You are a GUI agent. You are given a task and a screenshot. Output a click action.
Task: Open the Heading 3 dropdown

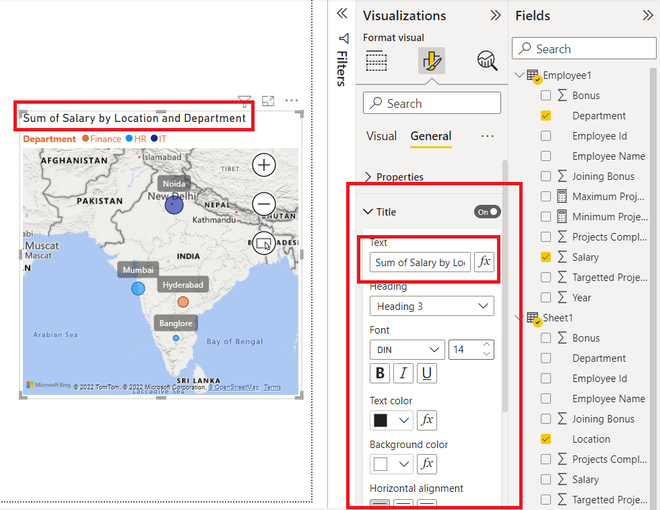tap(432, 306)
